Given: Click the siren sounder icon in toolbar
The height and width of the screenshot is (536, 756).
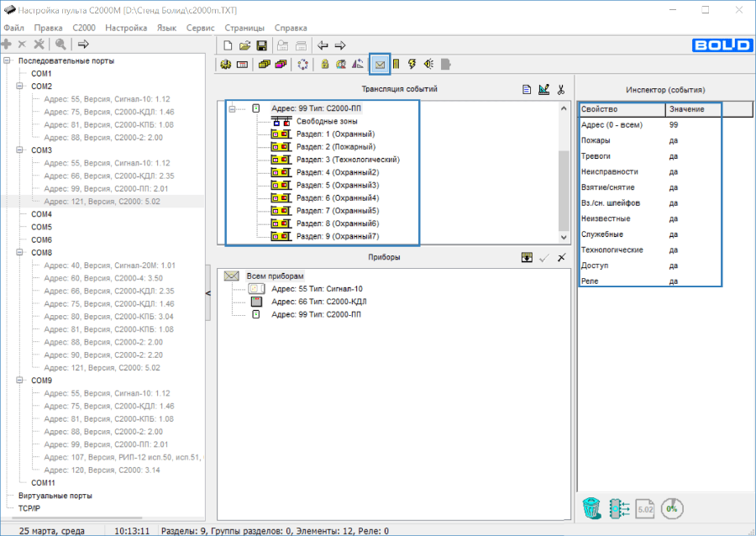Looking at the screenshot, I should [x=428, y=64].
